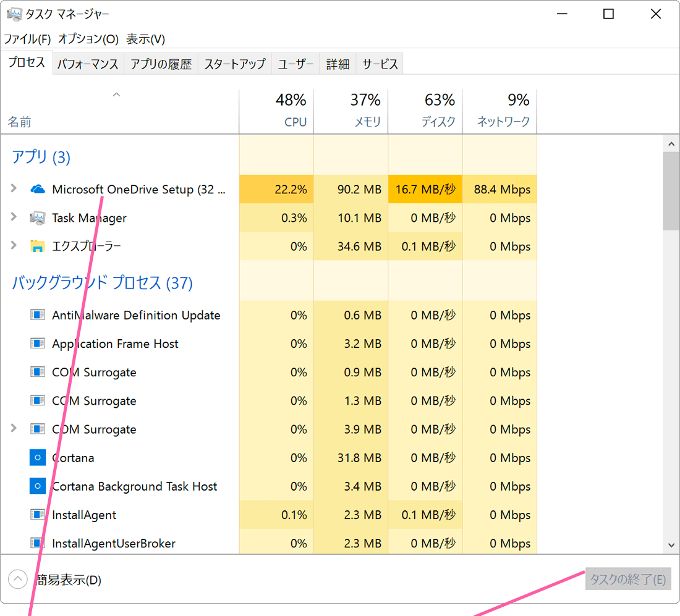Viewport: 680px width, 616px height.
Task: Switch to the 詳細 tab
Action: (338, 64)
